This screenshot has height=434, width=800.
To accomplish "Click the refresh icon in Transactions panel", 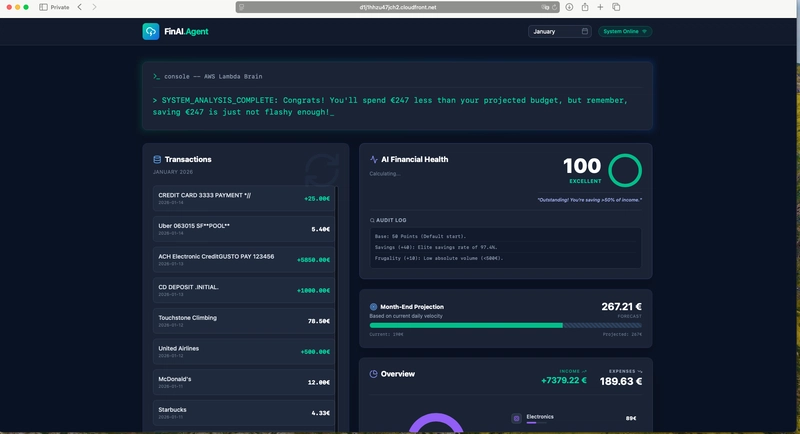I will (x=320, y=167).
